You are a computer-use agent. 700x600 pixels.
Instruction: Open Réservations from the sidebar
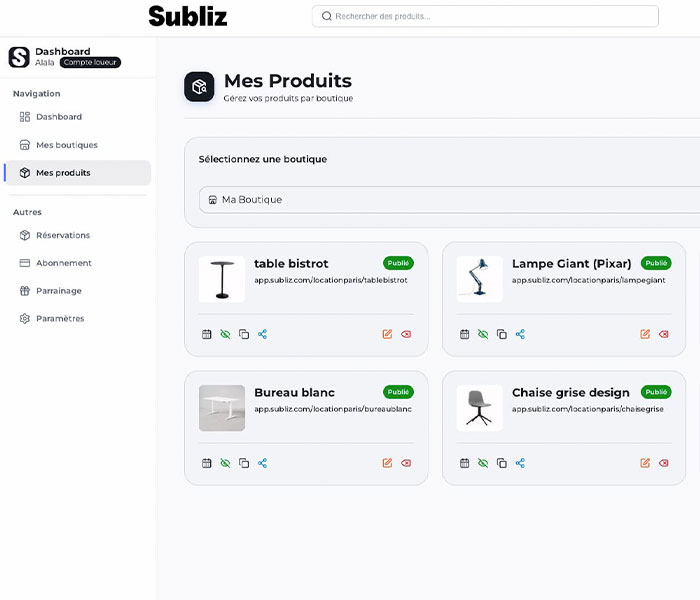tap(62, 236)
